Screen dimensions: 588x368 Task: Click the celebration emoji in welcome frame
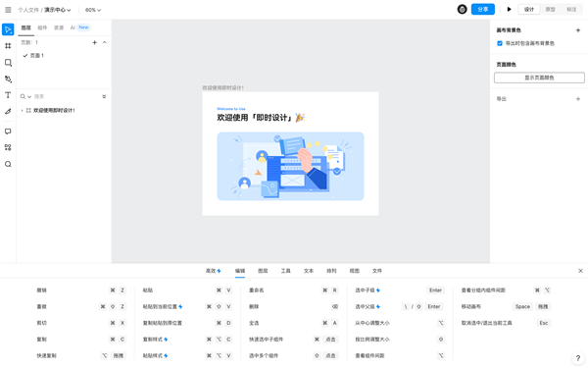click(300, 118)
